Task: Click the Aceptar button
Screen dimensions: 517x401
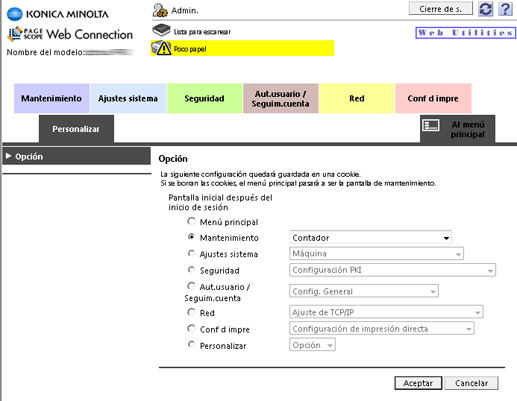Action: pyautogui.click(x=418, y=383)
